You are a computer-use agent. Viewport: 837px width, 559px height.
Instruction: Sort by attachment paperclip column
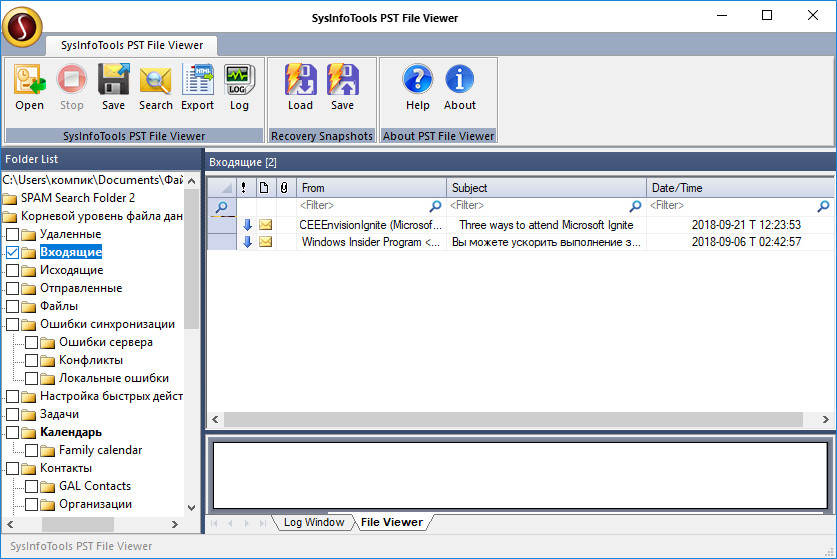(x=284, y=188)
